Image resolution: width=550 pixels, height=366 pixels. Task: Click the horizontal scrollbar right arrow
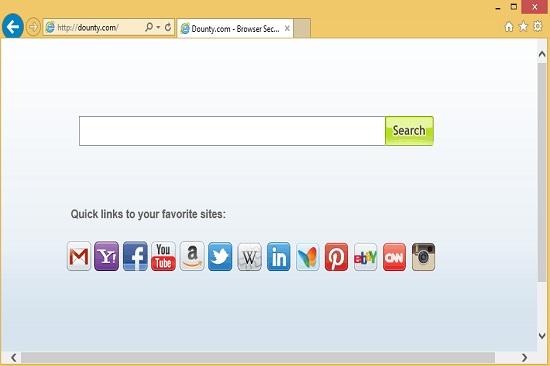[x=524, y=358]
